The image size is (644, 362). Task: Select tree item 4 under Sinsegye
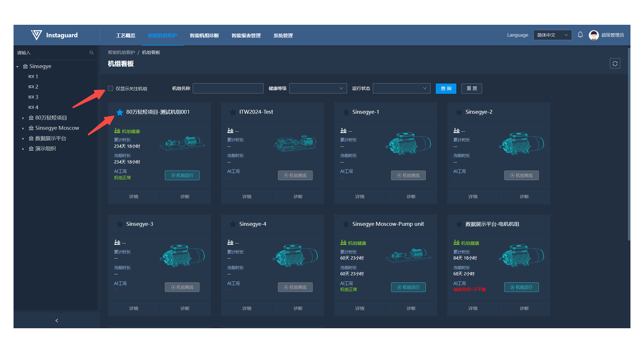tap(37, 107)
